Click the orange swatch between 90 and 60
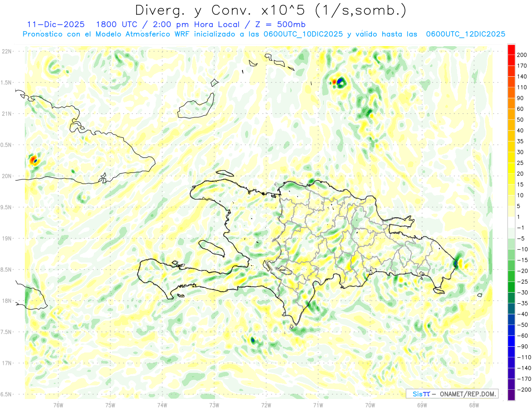Viewport: 532px width, 411px height. [x=511, y=104]
